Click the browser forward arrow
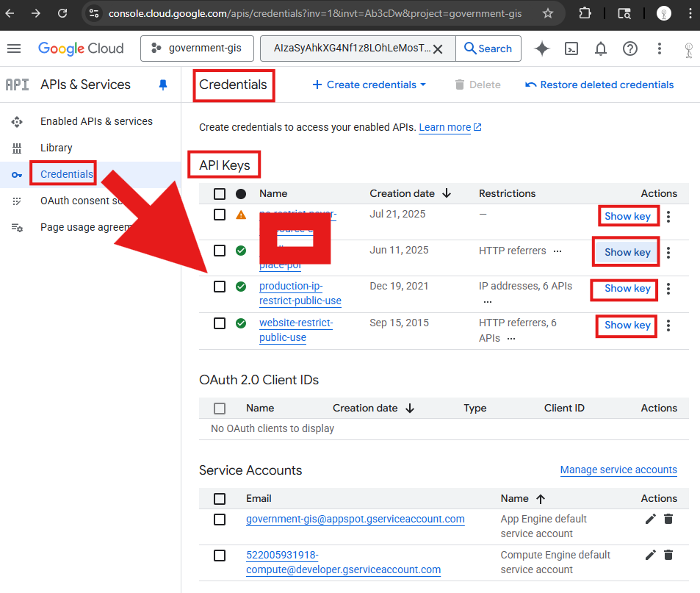This screenshot has width=700, height=593. (x=36, y=13)
